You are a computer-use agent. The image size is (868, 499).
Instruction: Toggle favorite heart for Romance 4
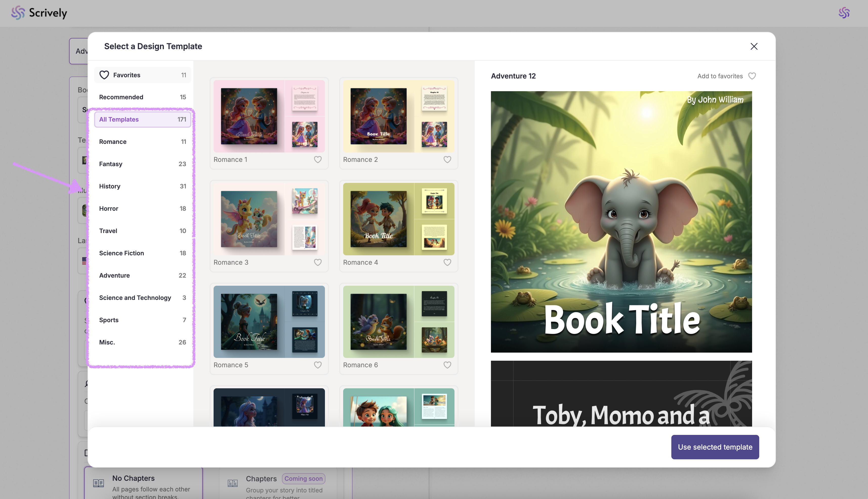tap(447, 262)
